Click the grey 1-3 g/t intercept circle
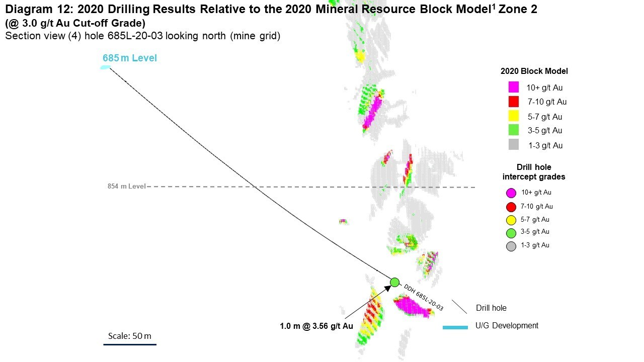 pyautogui.click(x=511, y=246)
